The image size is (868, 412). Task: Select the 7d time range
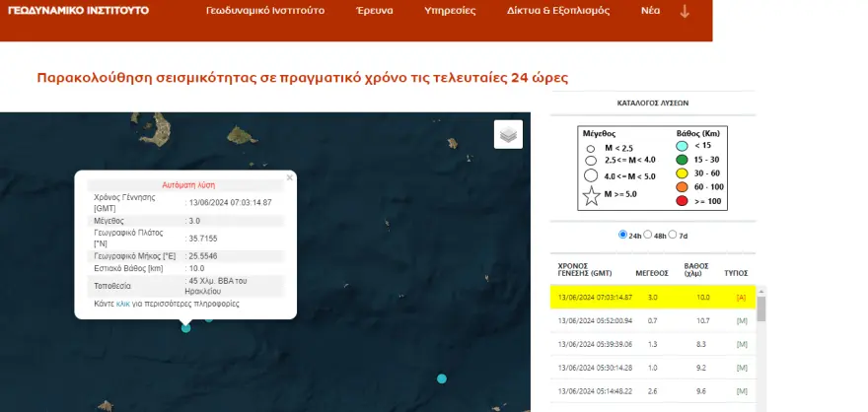(674, 235)
